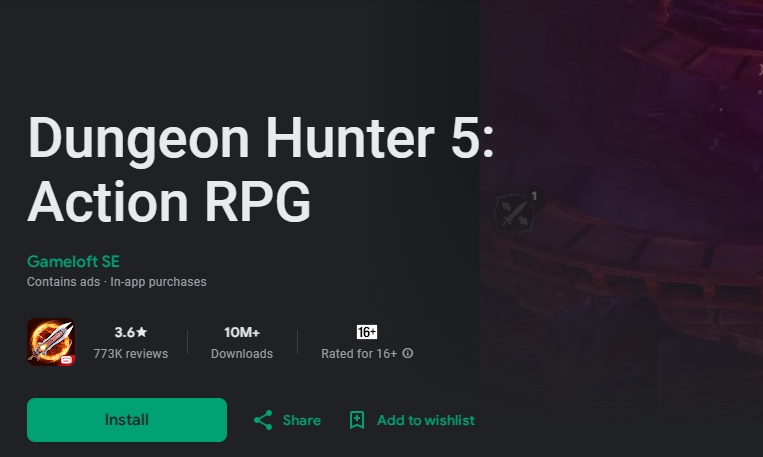Click the info icon beside Rated for 16+
The height and width of the screenshot is (457, 763).
point(408,353)
